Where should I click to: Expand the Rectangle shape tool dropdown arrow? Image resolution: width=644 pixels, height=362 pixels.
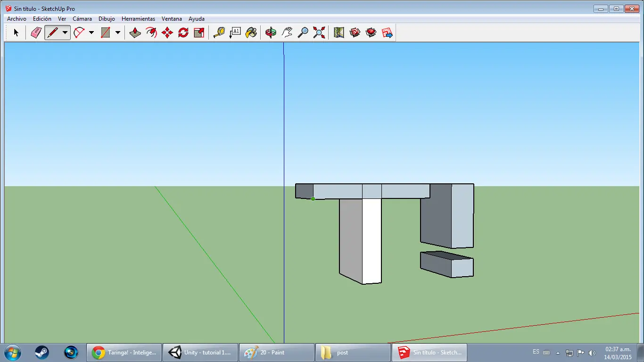[x=118, y=33]
